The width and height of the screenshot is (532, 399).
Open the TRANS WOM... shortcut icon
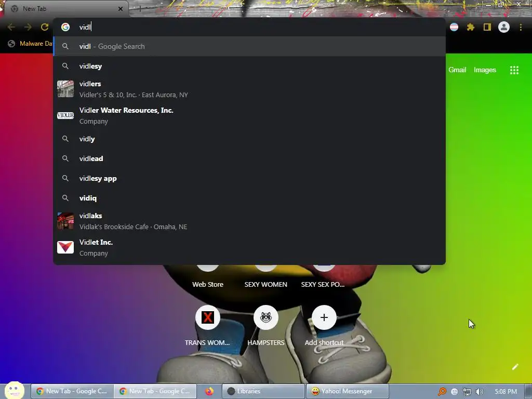tap(208, 317)
